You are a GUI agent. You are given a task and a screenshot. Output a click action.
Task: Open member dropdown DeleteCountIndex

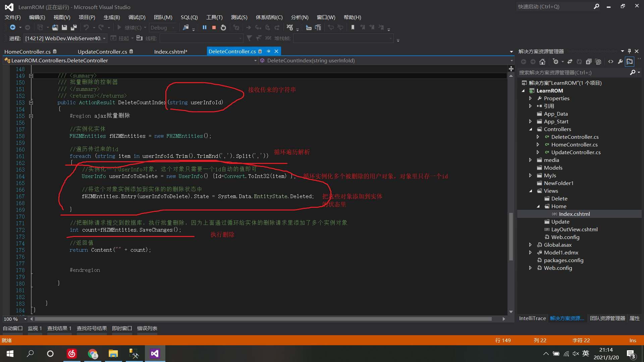pos(386,61)
